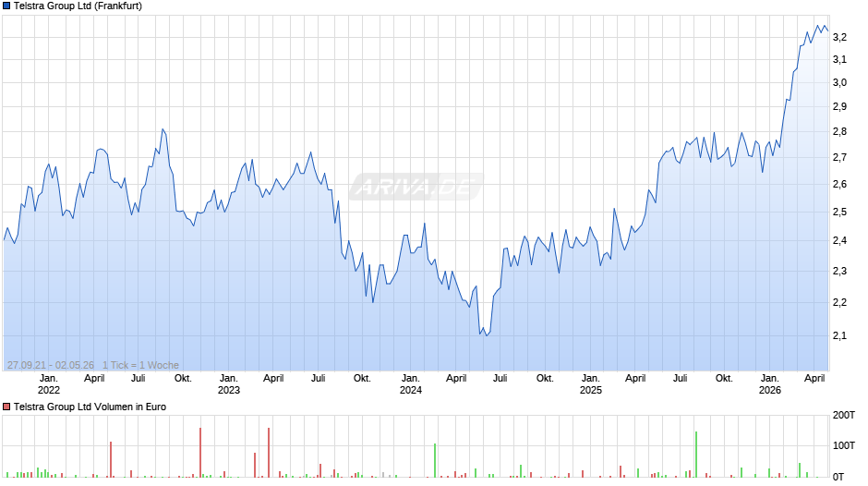Screen dimensions: 868x486
Task: Click the 'Jan. 2026' time axis label
Action: pos(770,384)
